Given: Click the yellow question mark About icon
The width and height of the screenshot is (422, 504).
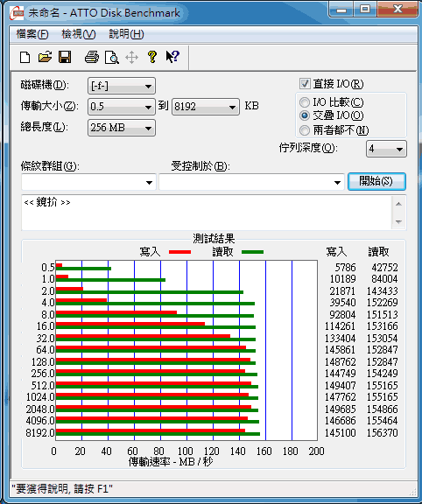Looking at the screenshot, I should point(152,57).
